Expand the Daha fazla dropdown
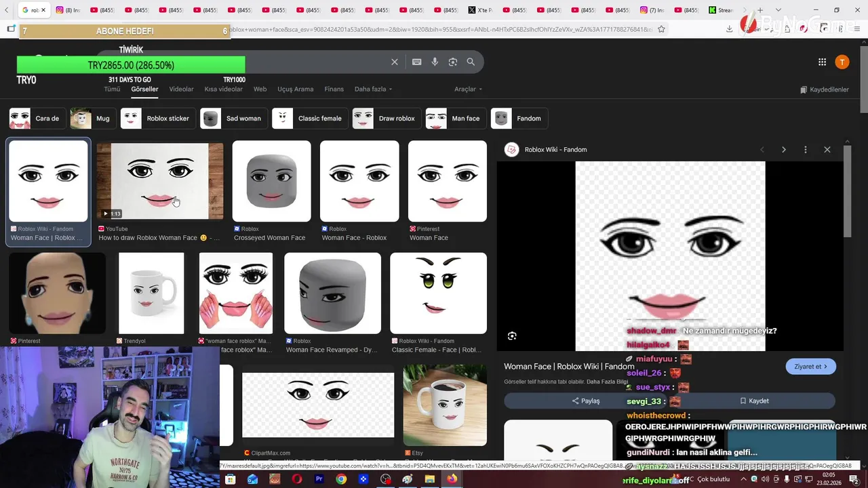 pos(373,89)
